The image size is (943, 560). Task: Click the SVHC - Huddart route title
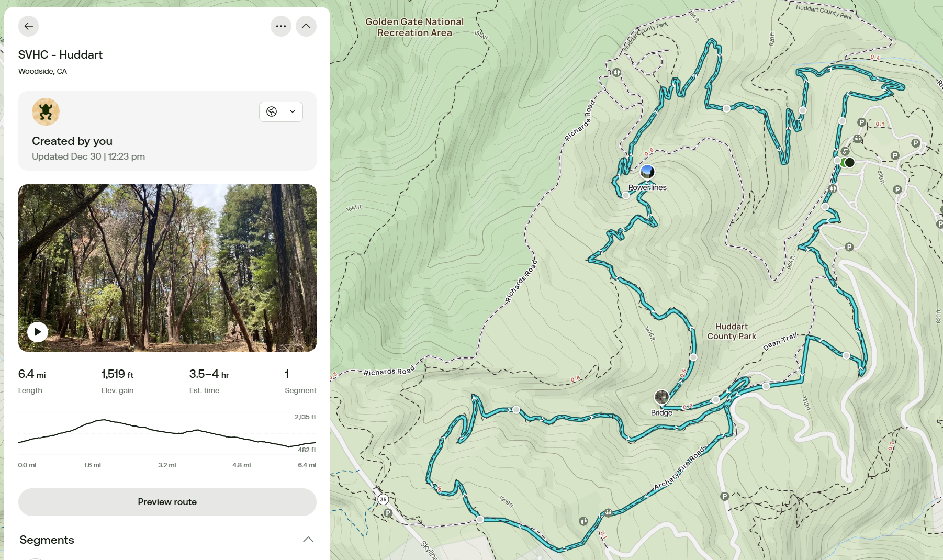coord(60,54)
